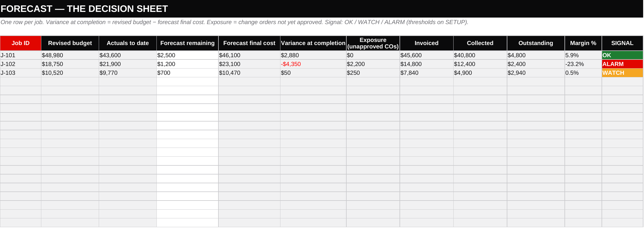Select the Job ID column header
Screen dimensions: 644x228
click(21, 43)
